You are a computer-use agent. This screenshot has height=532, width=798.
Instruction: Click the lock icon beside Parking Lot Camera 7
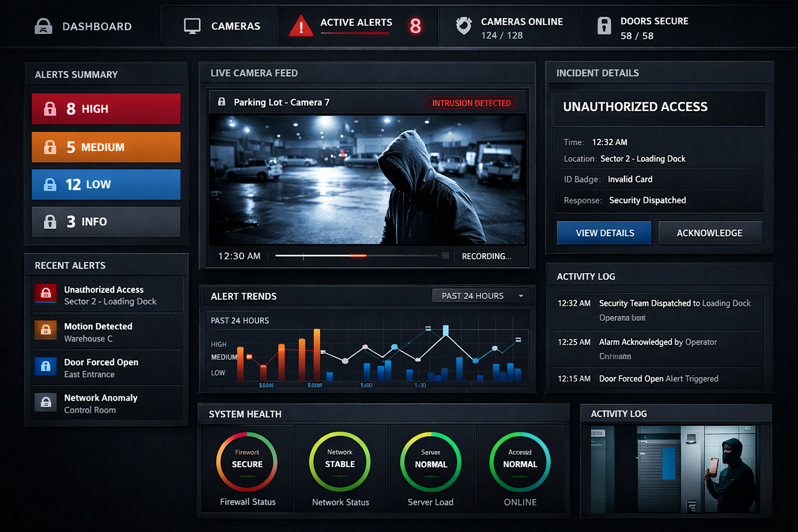(222, 102)
